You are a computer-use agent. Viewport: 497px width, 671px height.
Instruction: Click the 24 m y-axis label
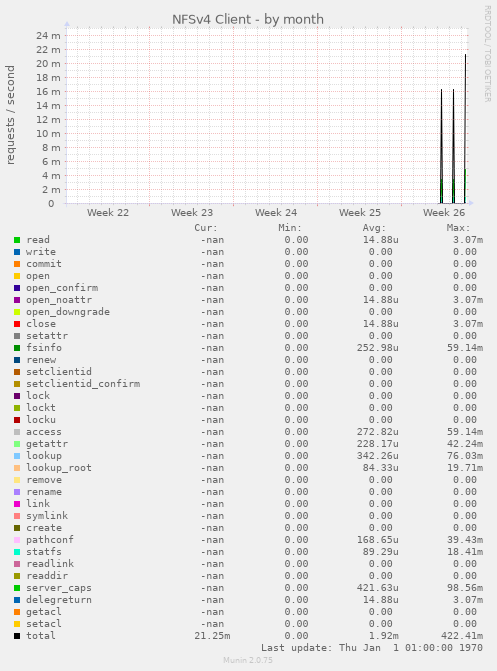pos(48,36)
